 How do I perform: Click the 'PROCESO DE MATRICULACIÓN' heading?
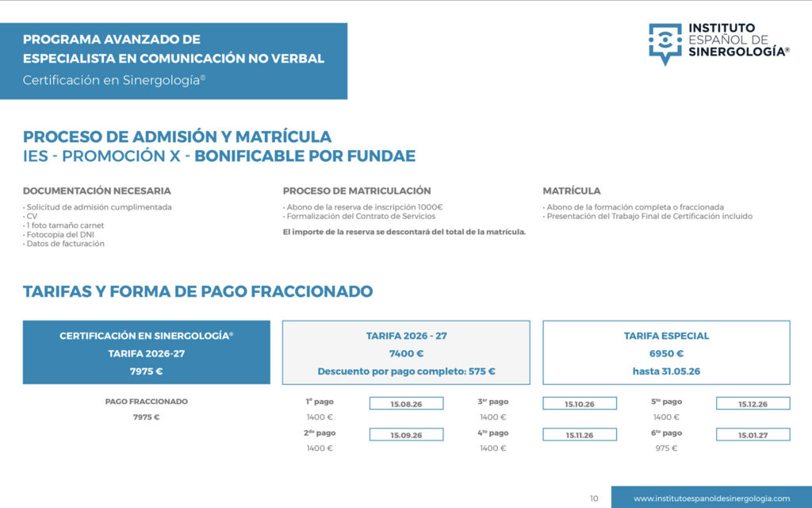click(x=357, y=190)
